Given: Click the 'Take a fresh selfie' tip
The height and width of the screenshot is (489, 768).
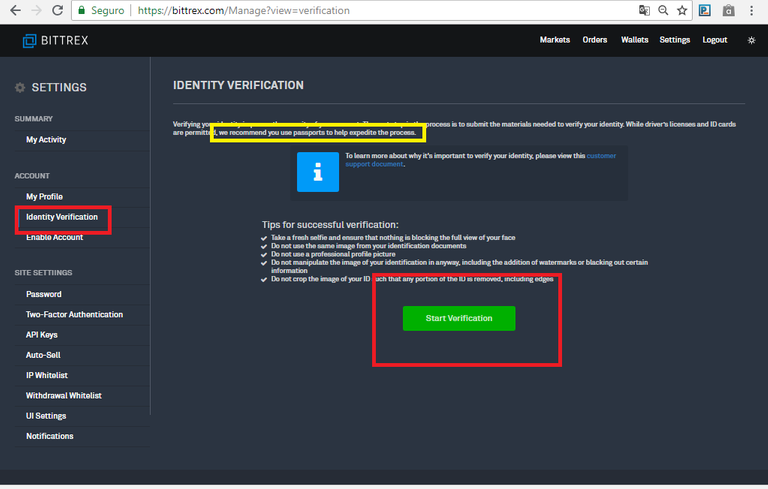Looking at the screenshot, I should pyautogui.click(x=393, y=238).
